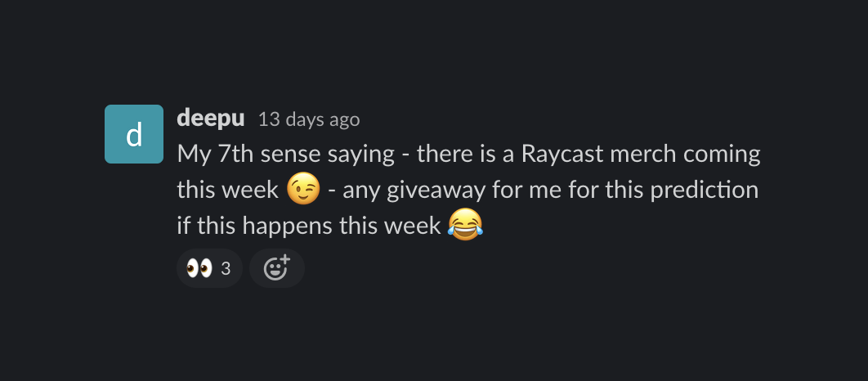868x381 pixels.
Task: Click the word 'giveaway' in the message
Action: point(429,191)
